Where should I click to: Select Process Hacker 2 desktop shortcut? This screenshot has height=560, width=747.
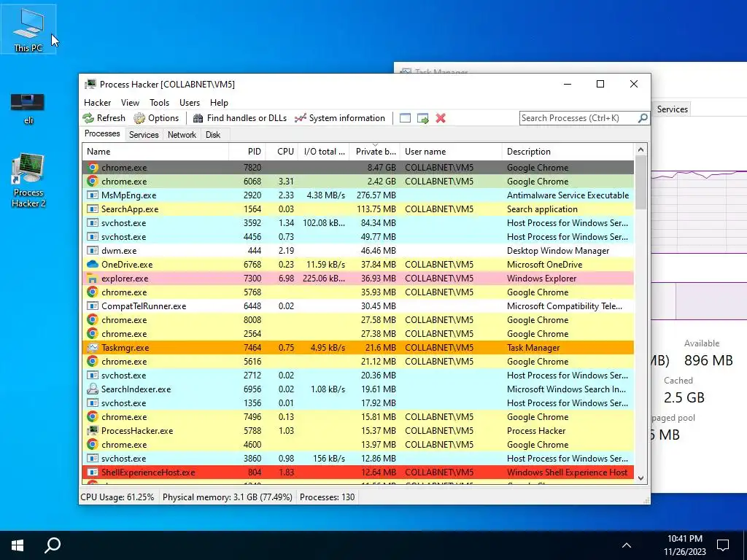click(28, 181)
